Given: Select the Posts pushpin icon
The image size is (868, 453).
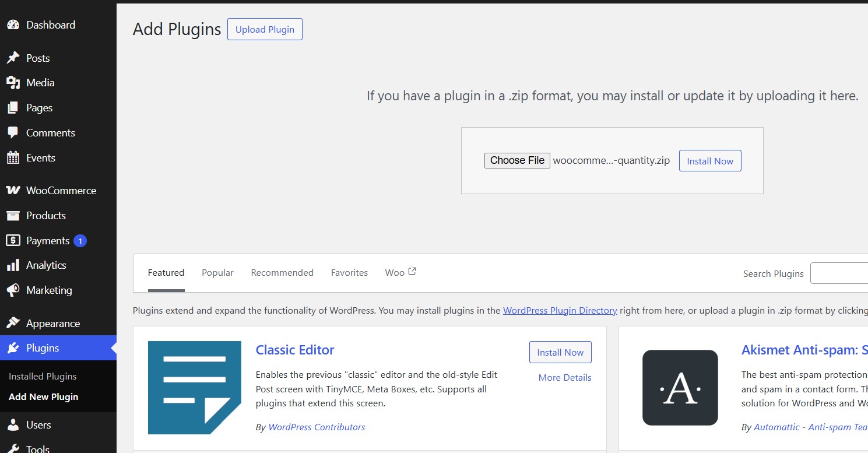Looking at the screenshot, I should click(x=13, y=58).
